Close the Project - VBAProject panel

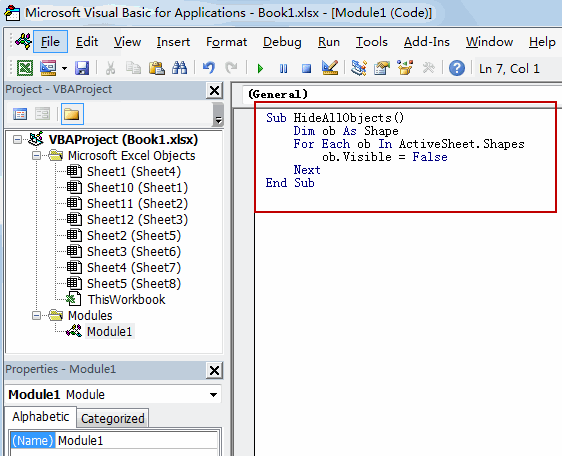214,90
